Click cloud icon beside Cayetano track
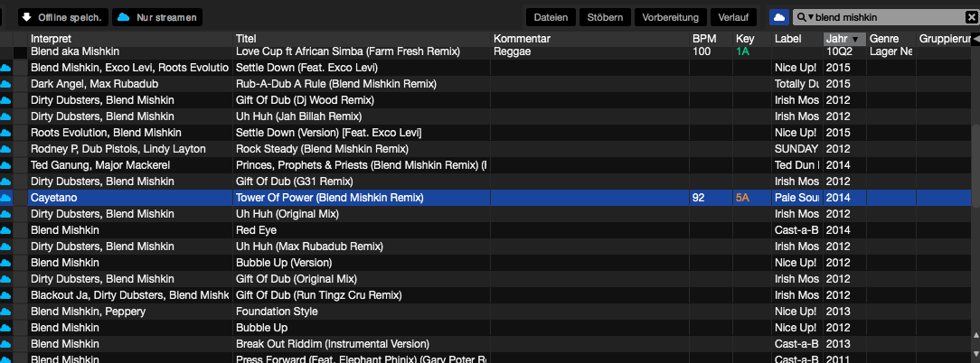Viewport: 980px width, 363px height. (5, 198)
